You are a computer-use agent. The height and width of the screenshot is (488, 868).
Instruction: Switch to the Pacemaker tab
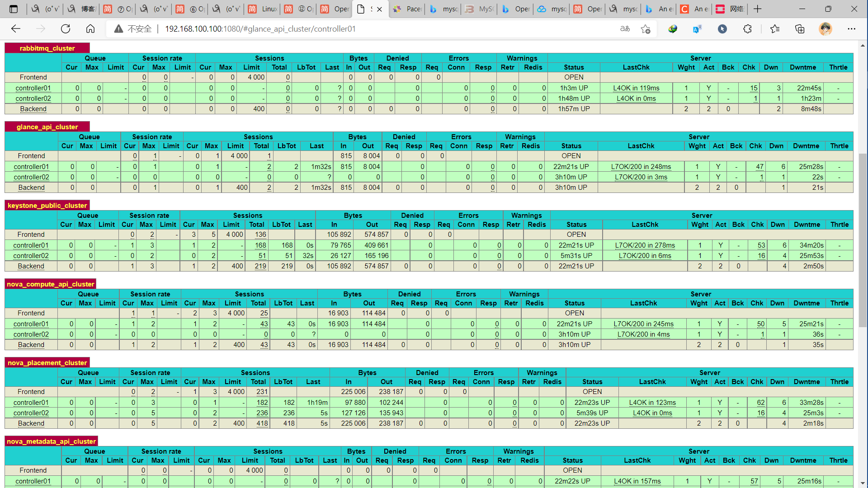click(407, 9)
